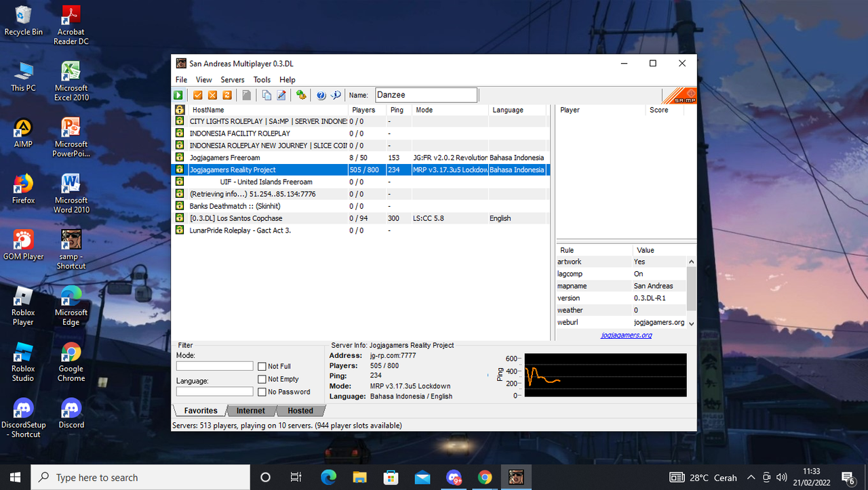Click the Name field containing Danzee
This screenshot has height=490, width=868.
pyautogui.click(x=427, y=96)
